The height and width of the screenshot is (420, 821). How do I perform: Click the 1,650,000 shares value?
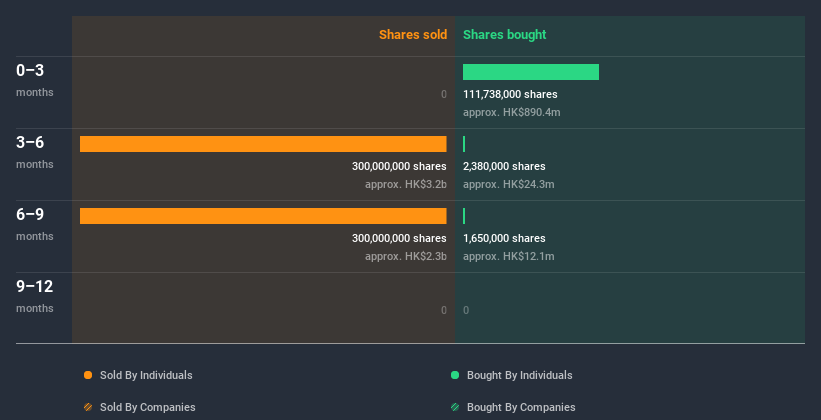click(504, 238)
